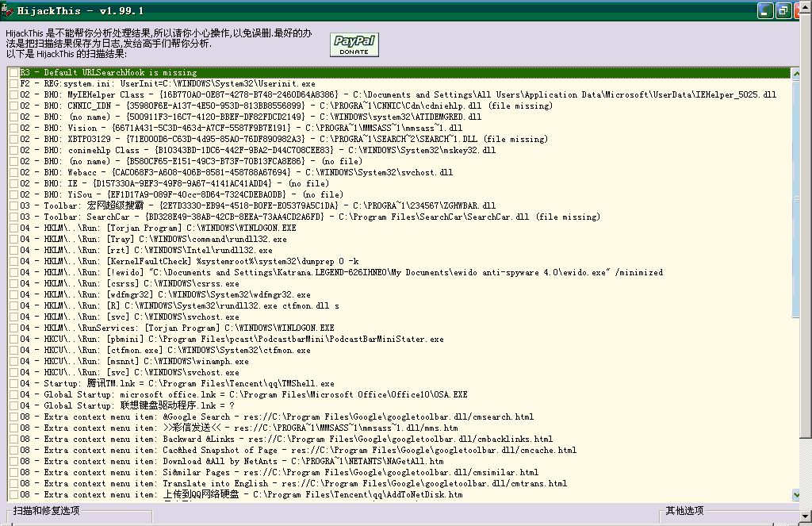Select HKCU Run [svc] svchost.exe row
The image size is (812, 526).
tap(129, 373)
